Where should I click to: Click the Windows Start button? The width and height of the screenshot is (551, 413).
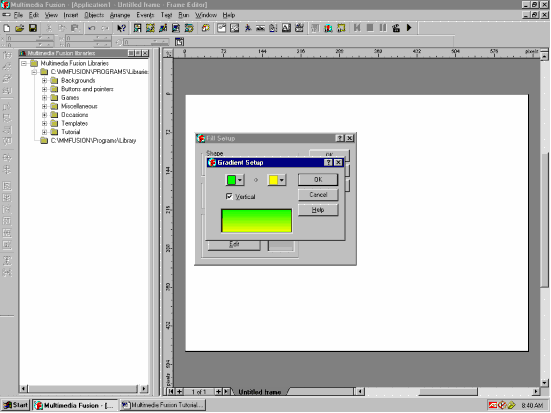(15, 405)
